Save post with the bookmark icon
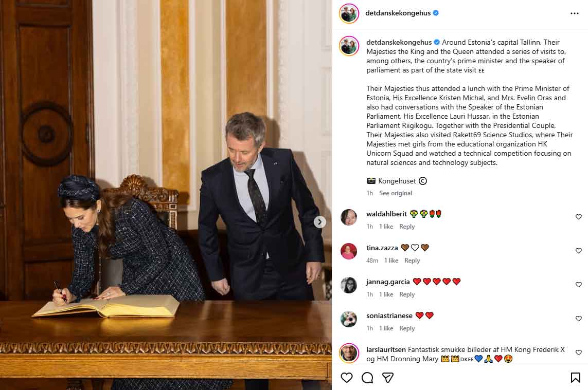Viewport: 588px width, 390px height. point(575,378)
